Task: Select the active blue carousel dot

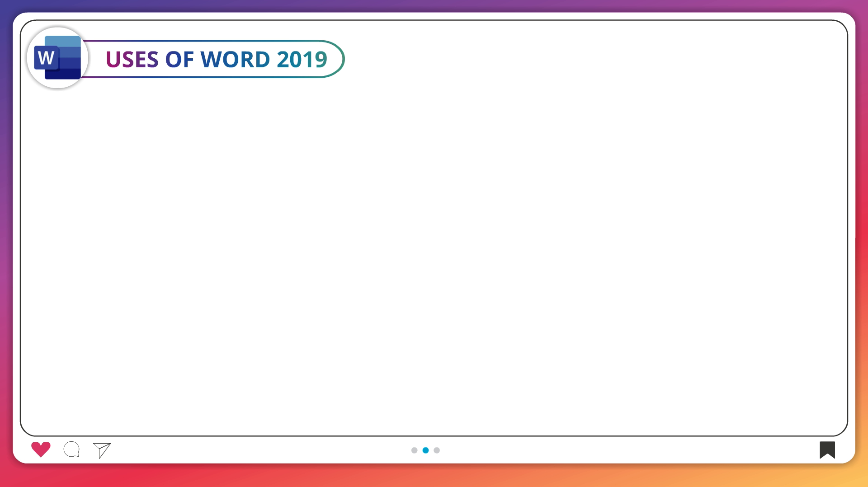Action: coord(425,450)
